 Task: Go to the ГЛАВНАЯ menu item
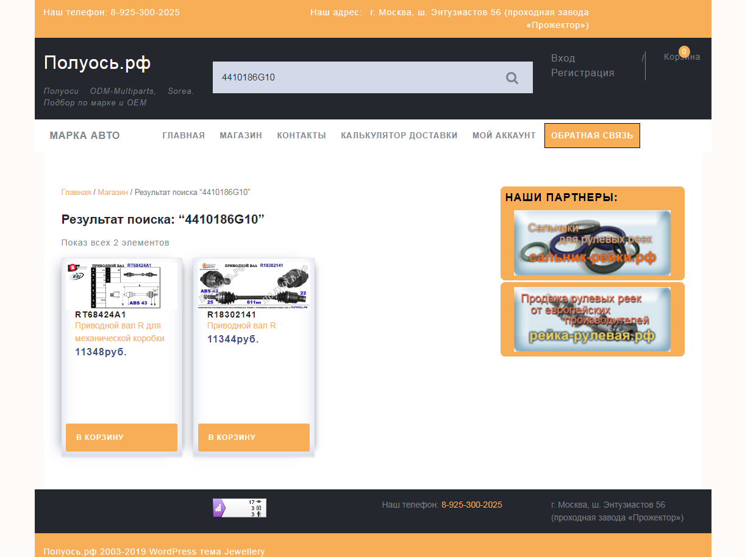184,136
